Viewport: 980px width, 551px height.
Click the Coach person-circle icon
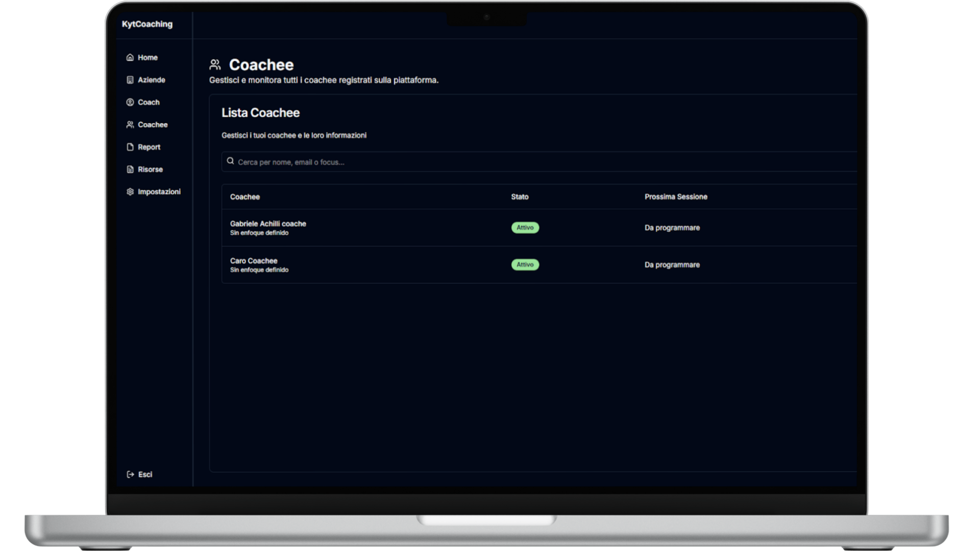(130, 103)
